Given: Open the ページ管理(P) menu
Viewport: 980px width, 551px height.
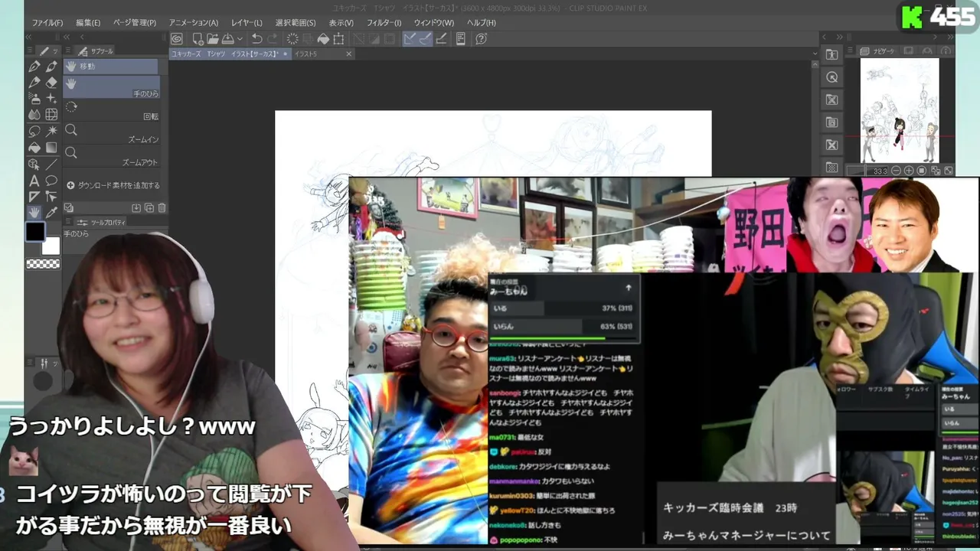Looking at the screenshot, I should 135,23.
